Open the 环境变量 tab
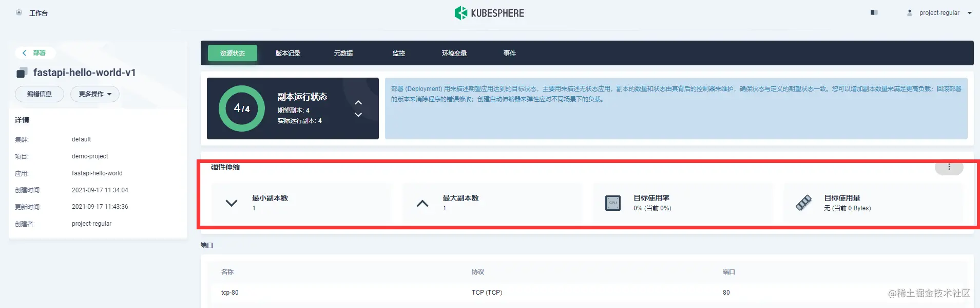The height and width of the screenshot is (308, 980). [454, 53]
